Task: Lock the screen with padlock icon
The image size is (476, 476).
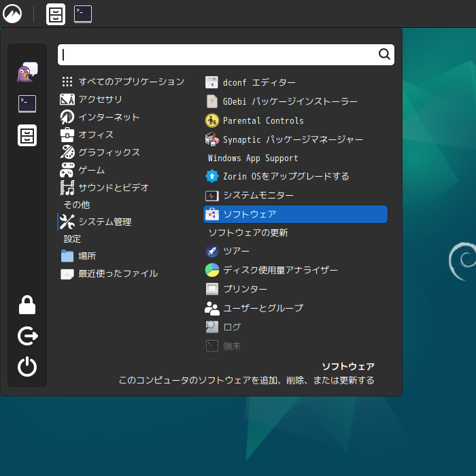Action: click(27, 305)
